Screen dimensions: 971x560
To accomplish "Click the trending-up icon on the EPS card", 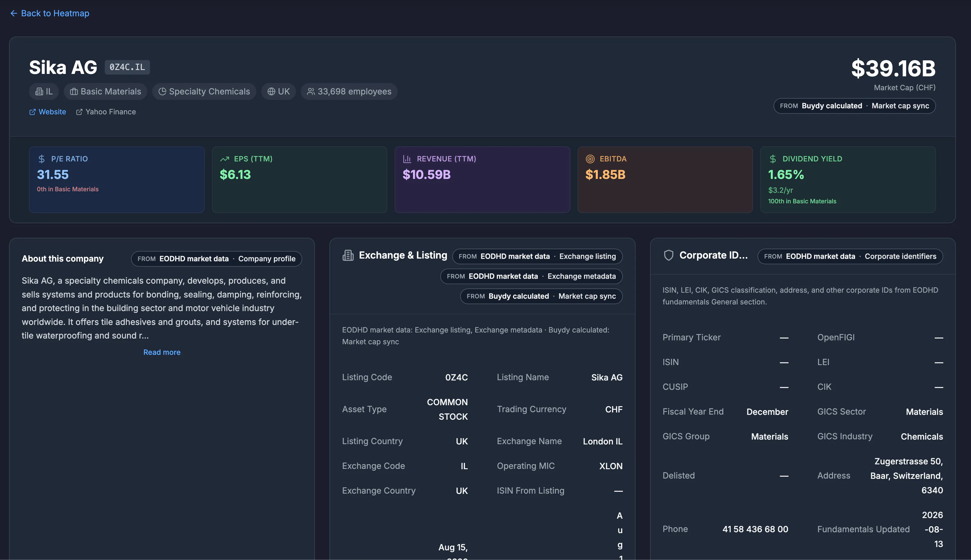I will [x=224, y=159].
